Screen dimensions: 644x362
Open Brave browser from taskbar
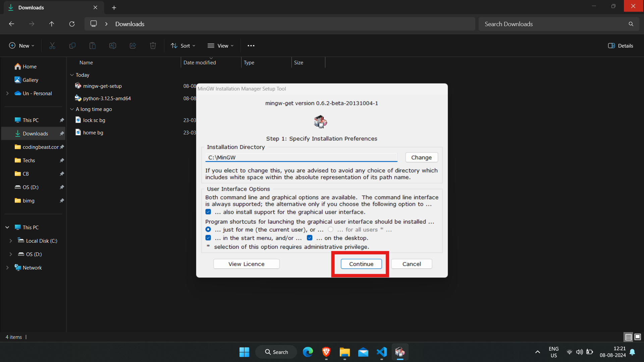pos(326,352)
